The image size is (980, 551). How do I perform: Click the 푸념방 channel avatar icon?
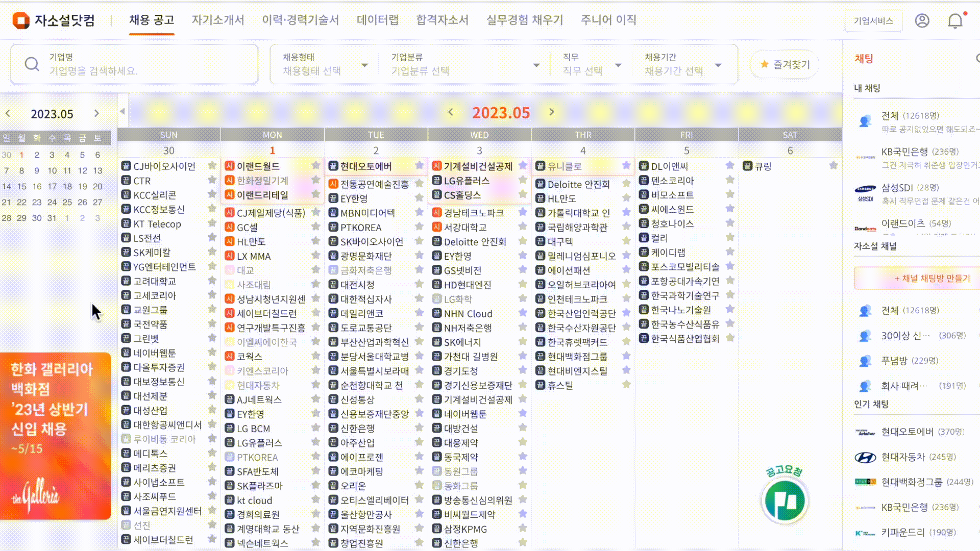[x=865, y=361]
